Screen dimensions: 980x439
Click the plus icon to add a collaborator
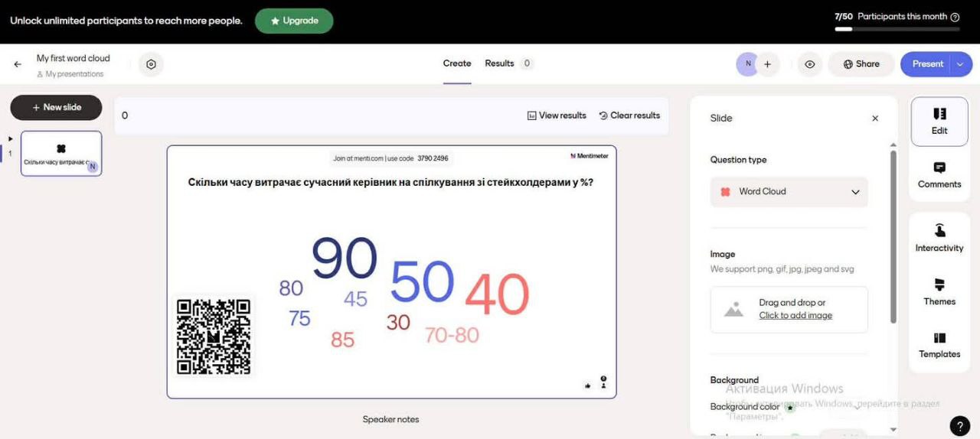(x=767, y=64)
